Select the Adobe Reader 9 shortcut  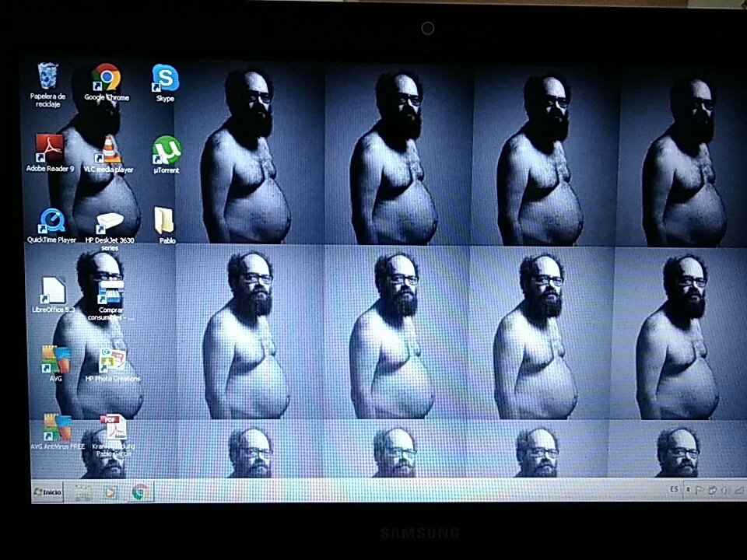point(50,153)
